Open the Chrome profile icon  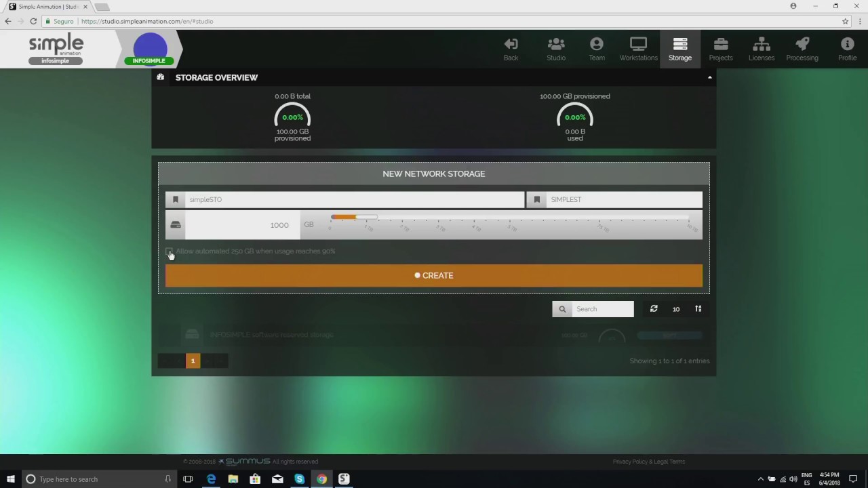point(793,6)
